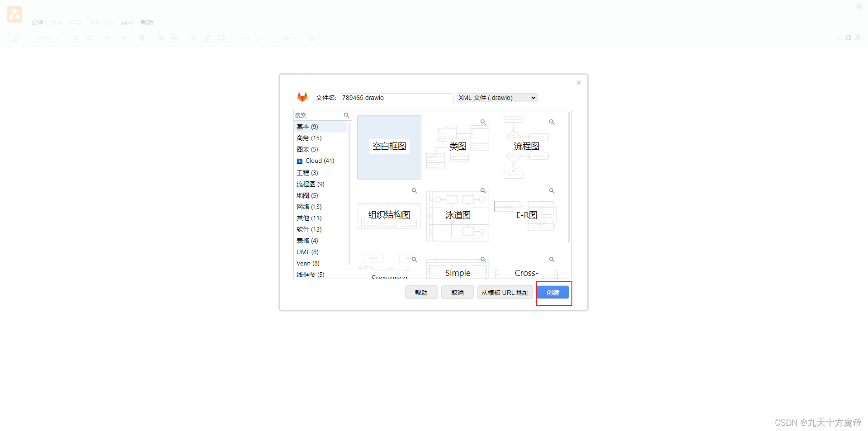This screenshot has width=868, height=431.
Task: Click the Delete (trash) icon
Action: pos(142,38)
